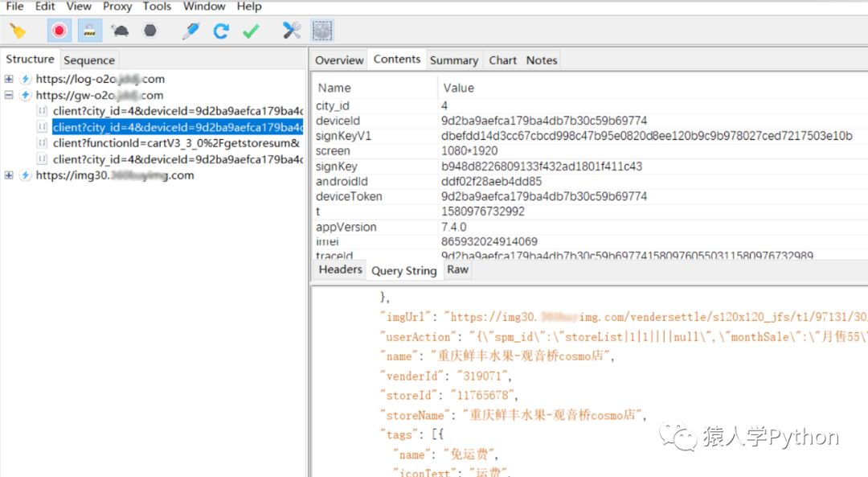
Task: Switch to the Notes tab
Action: pos(542,60)
